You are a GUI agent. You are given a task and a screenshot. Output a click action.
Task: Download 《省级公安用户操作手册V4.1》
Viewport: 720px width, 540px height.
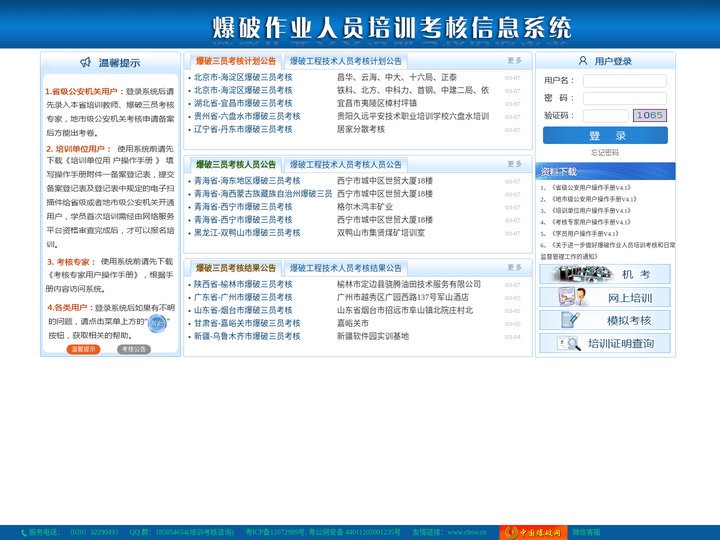pyautogui.click(x=591, y=187)
